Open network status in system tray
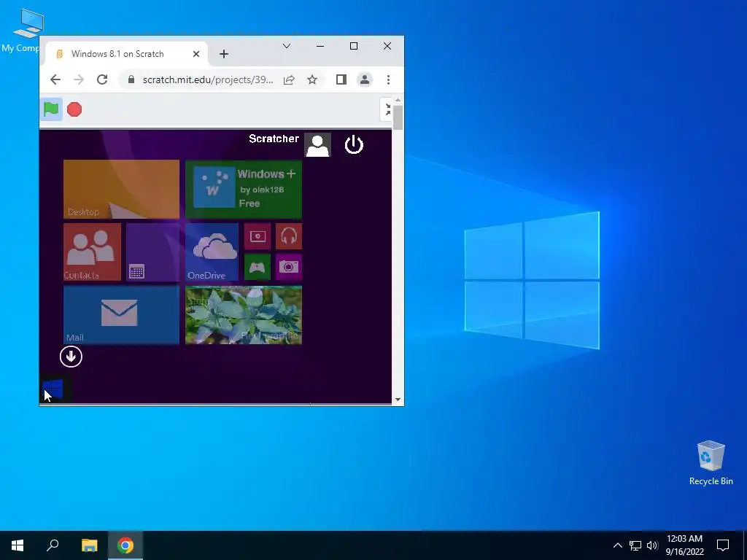Viewport: 747px width, 560px height. (635, 545)
